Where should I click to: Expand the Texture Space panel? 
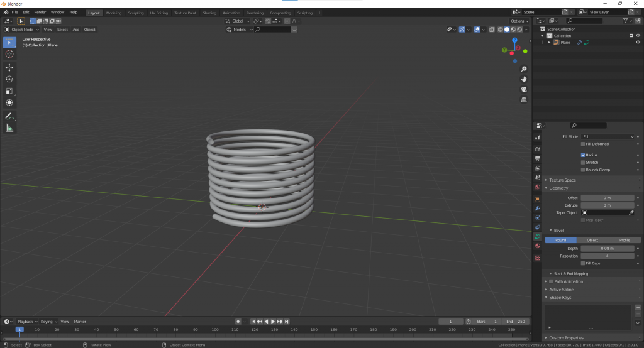(563, 180)
